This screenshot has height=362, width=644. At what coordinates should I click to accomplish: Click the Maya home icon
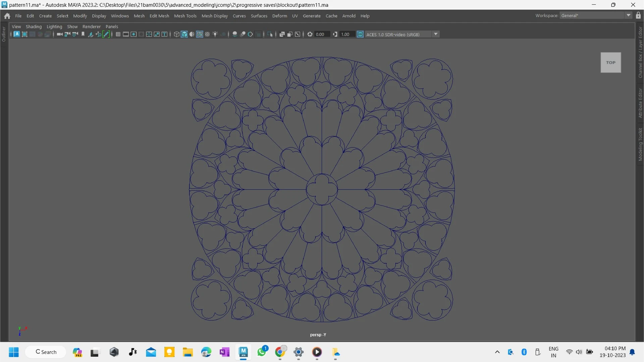point(7,16)
